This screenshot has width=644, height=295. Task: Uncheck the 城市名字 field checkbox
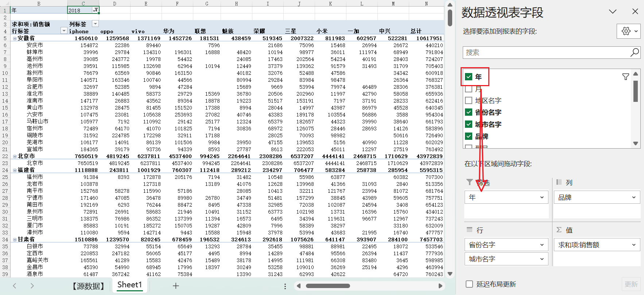tap(469, 124)
